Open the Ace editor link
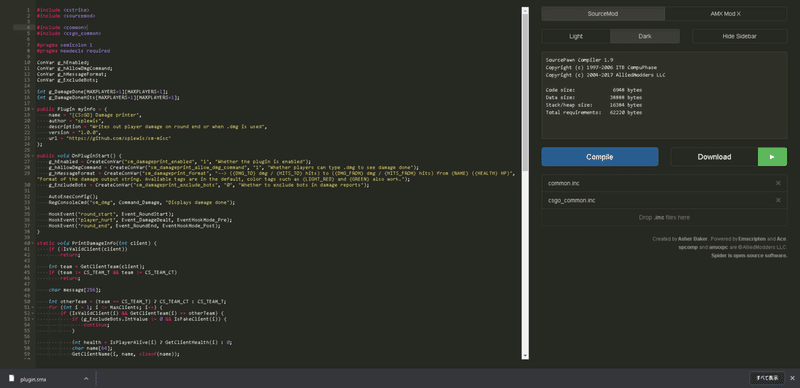800x388 pixels. coord(782,239)
